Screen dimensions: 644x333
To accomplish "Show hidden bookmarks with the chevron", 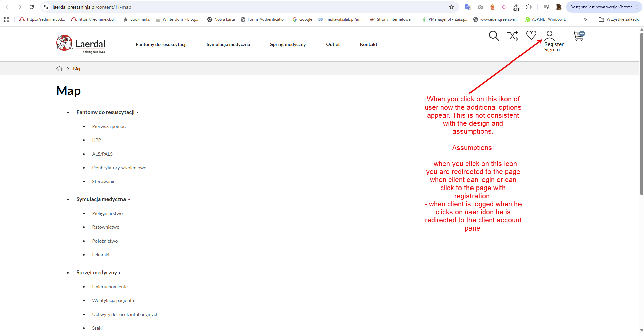I will click(585, 19).
